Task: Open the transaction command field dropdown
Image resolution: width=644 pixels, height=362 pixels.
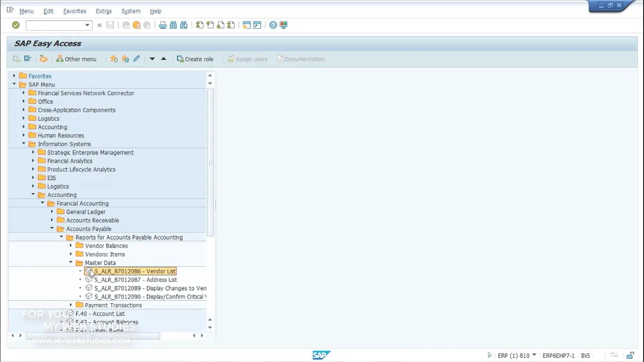Action: coord(87,25)
